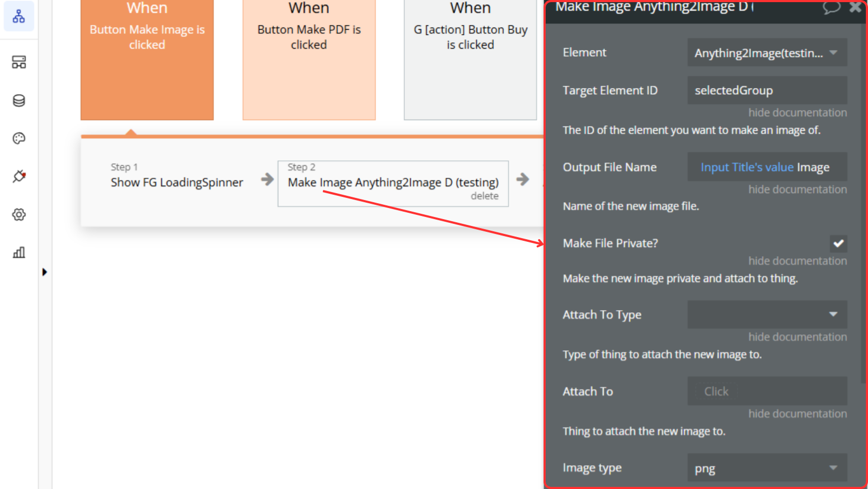Select the G [action] Button Buy event
This screenshot has height=489, width=868.
coord(471,60)
